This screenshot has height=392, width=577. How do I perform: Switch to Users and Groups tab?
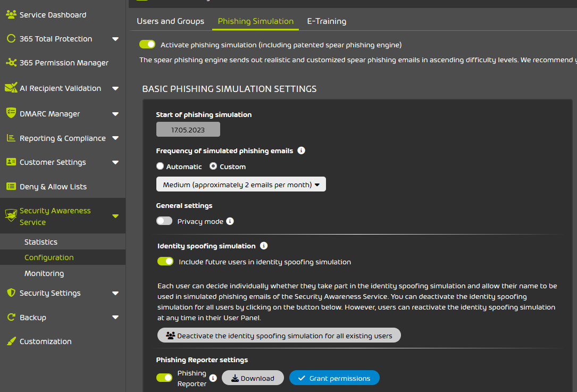[170, 21]
